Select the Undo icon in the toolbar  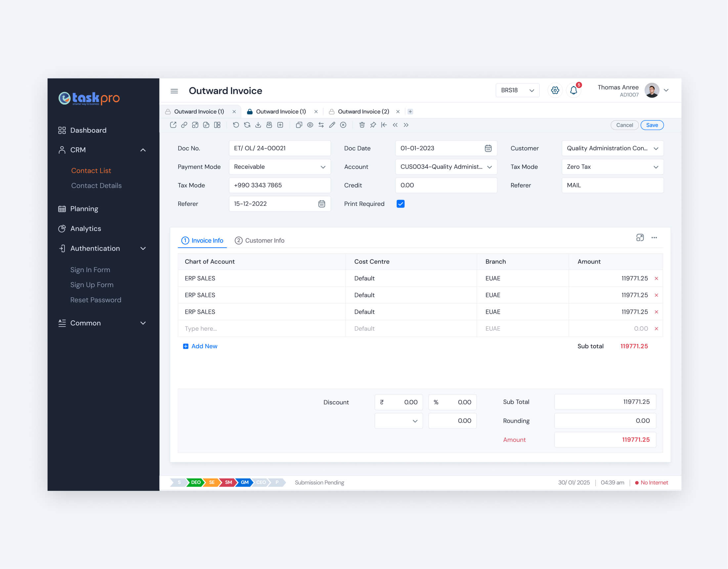tap(236, 125)
